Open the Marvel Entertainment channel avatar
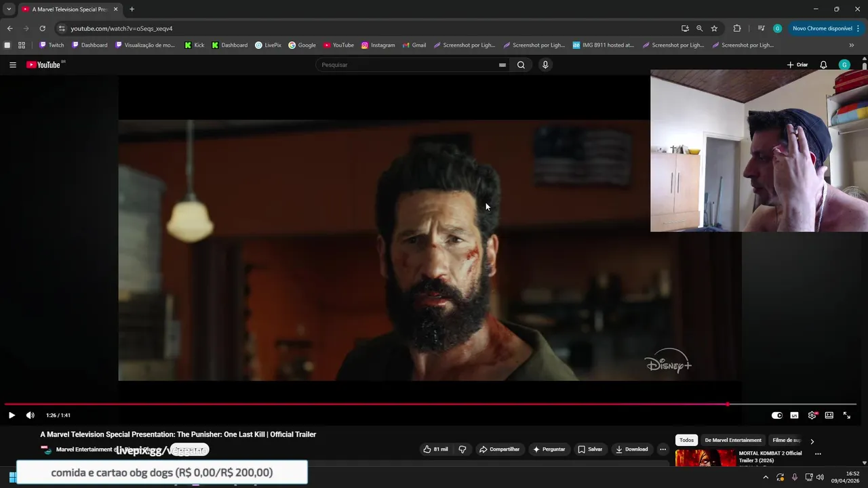Viewport: 868px width, 488px height. tap(47, 450)
